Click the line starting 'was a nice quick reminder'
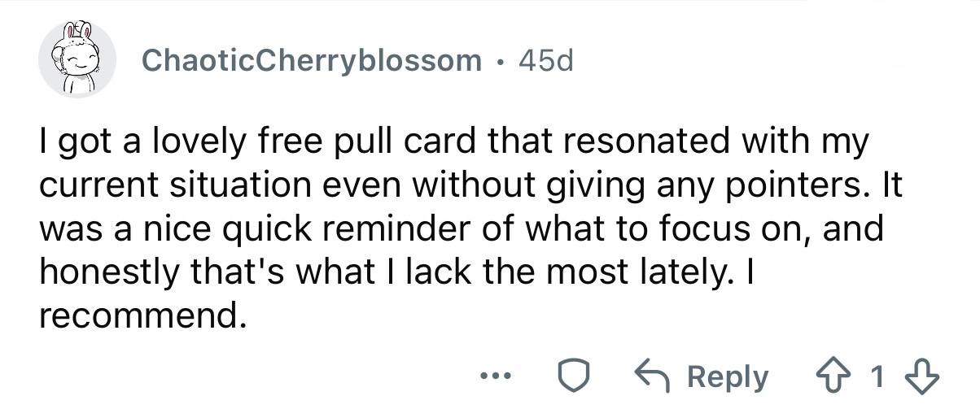980x413 pixels. tap(462, 231)
